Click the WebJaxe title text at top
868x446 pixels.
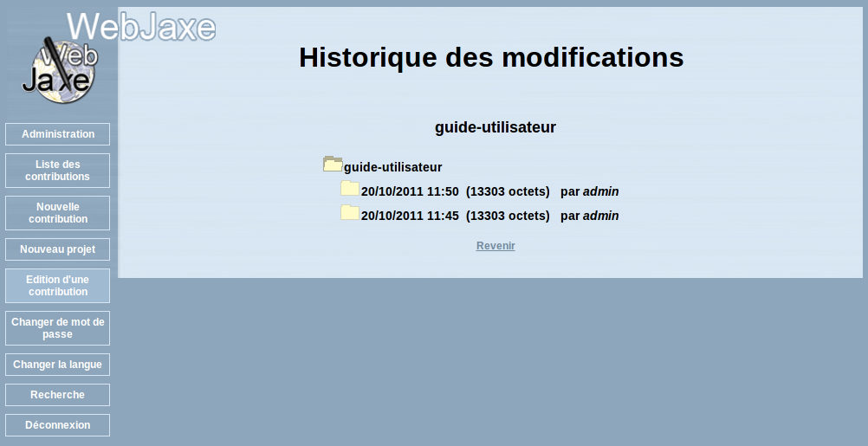point(141,26)
